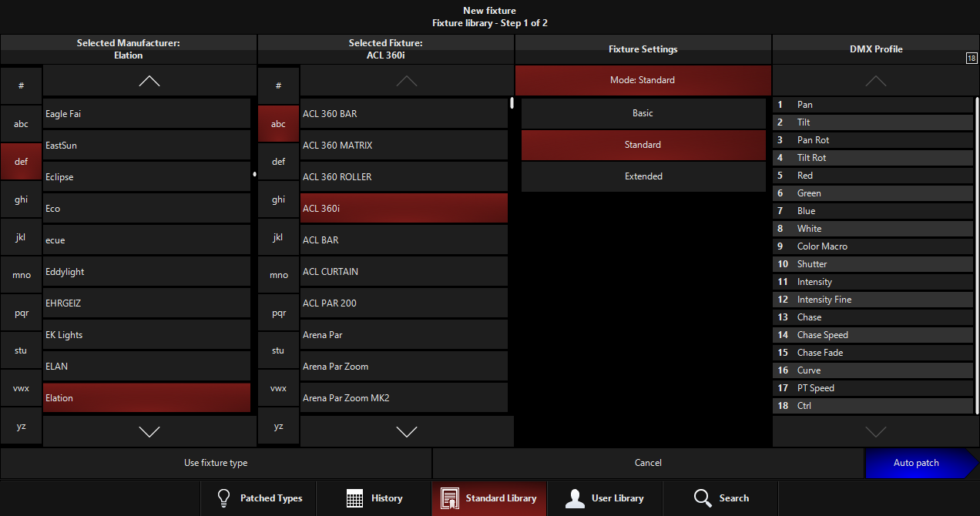This screenshot has height=516, width=980.
Task: Select the ACL PAR 200 fixture
Action: 404,303
